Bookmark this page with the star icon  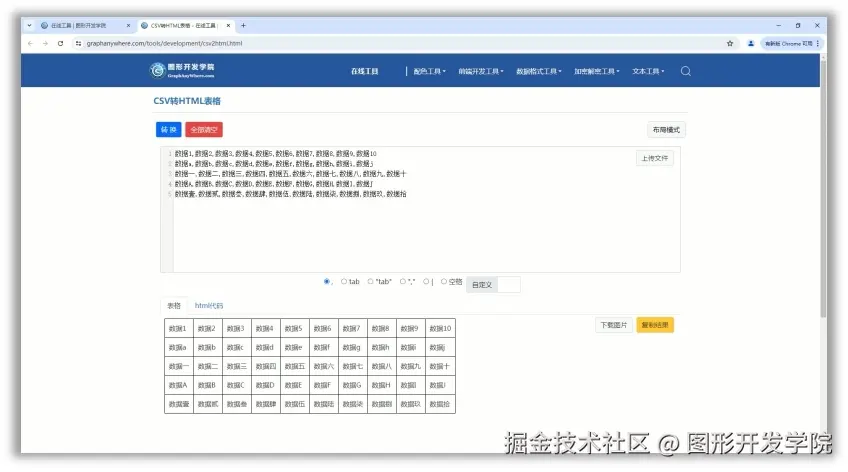pyautogui.click(x=730, y=43)
